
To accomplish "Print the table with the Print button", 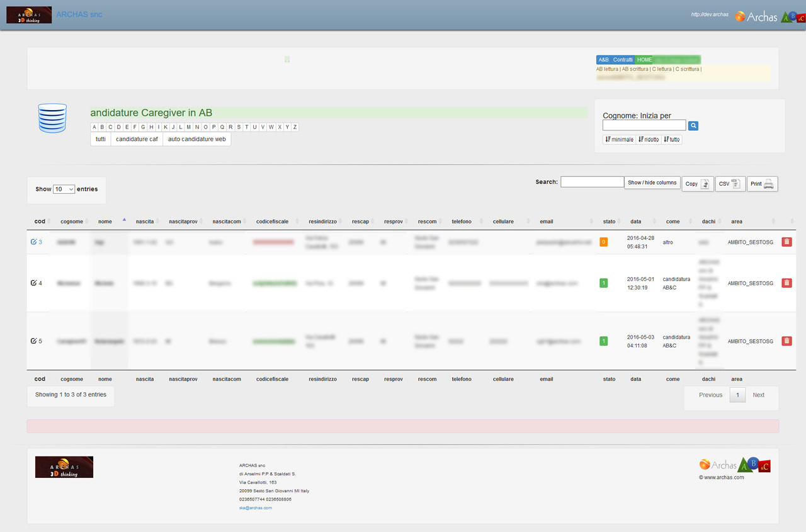I will pyautogui.click(x=762, y=184).
